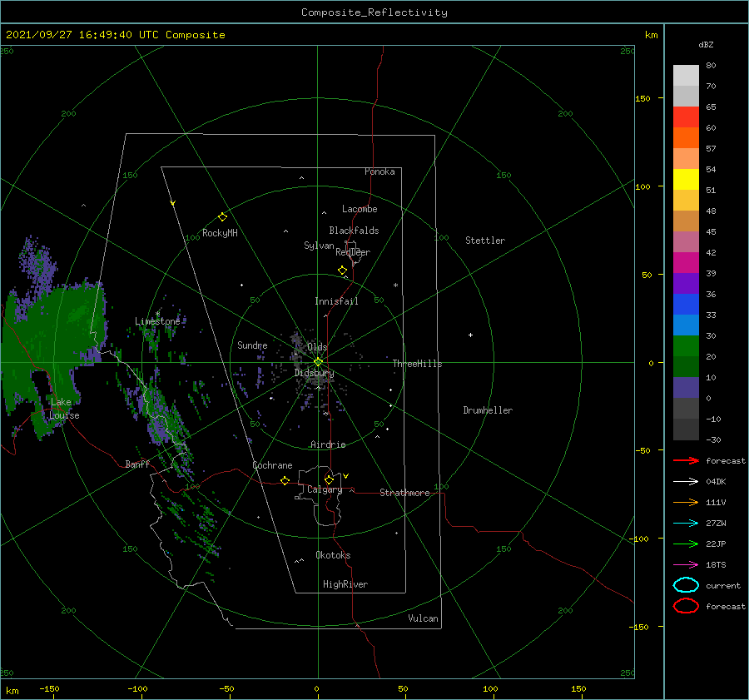Click the Vulcan town label
This screenshot has width=749, height=700.
[423, 618]
